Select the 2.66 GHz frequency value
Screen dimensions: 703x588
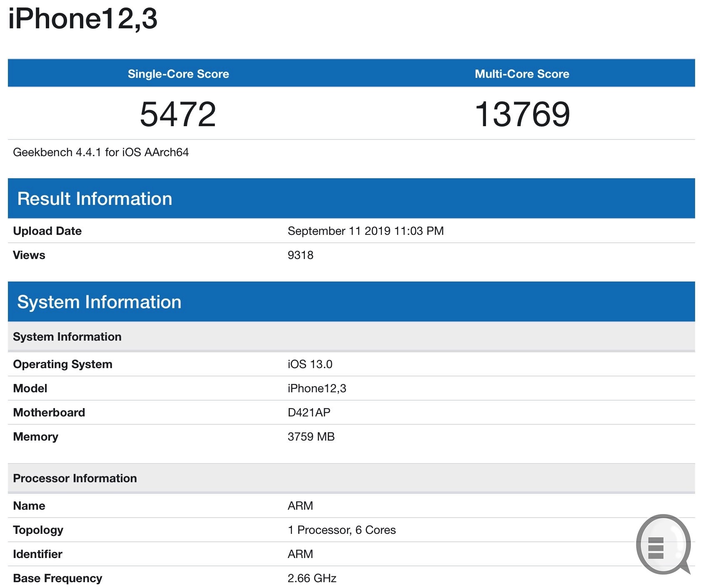[x=312, y=578]
